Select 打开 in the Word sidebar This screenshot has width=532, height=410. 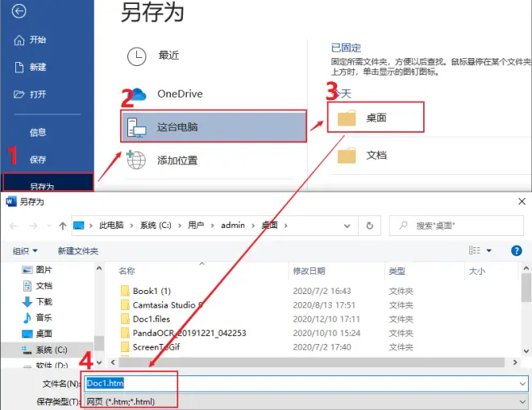point(31,94)
